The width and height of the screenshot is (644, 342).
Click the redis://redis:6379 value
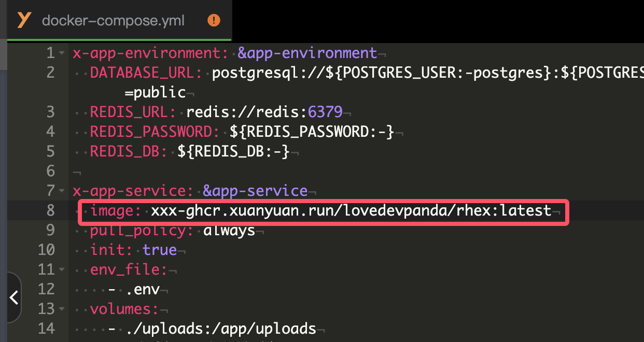pos(264,112)
